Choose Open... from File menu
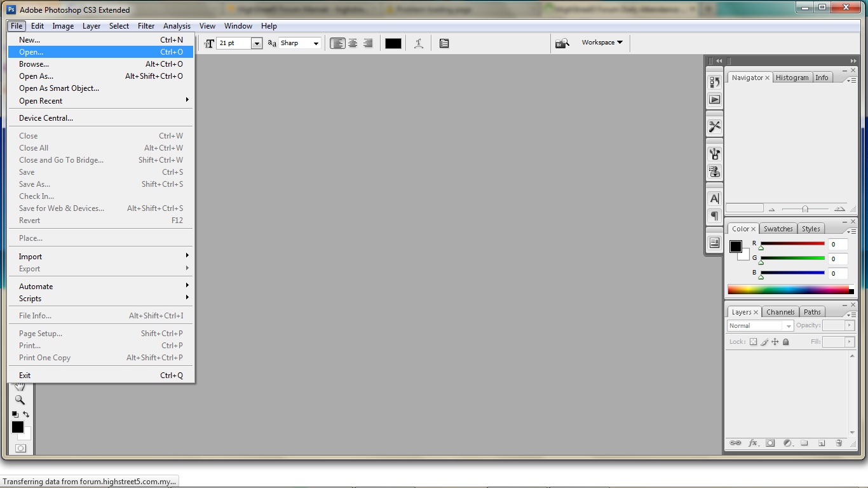868x488 pixels. (x=100, y=52)
